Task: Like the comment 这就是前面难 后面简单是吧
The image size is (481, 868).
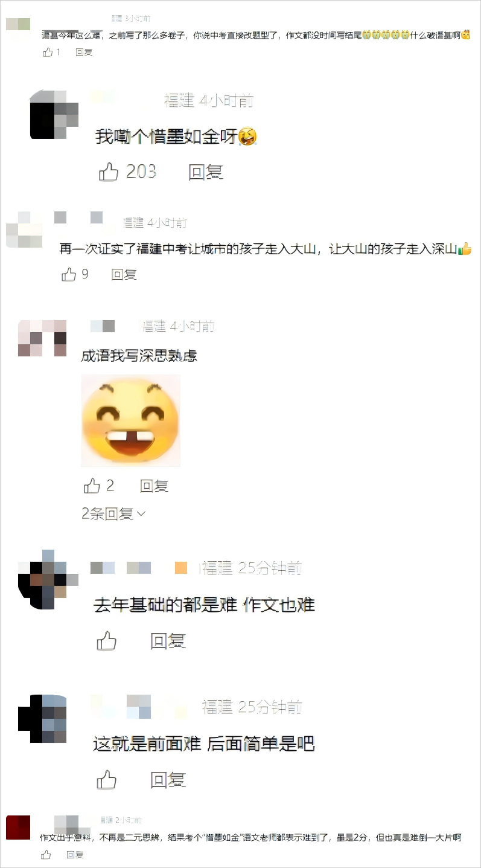Action: (107, 779)
